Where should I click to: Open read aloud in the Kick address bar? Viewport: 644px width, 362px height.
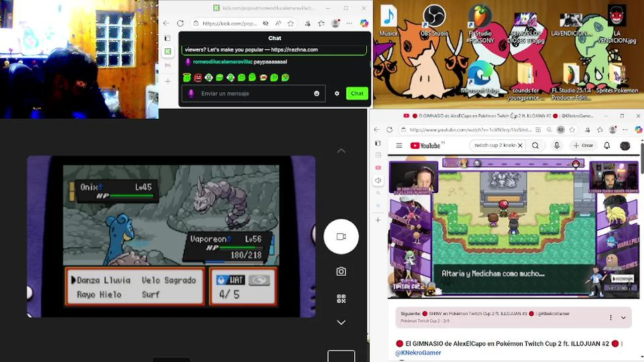(x=278, y=23)
